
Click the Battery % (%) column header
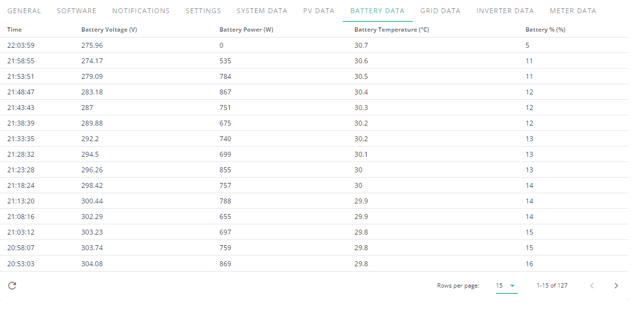[x=545, y=30]
